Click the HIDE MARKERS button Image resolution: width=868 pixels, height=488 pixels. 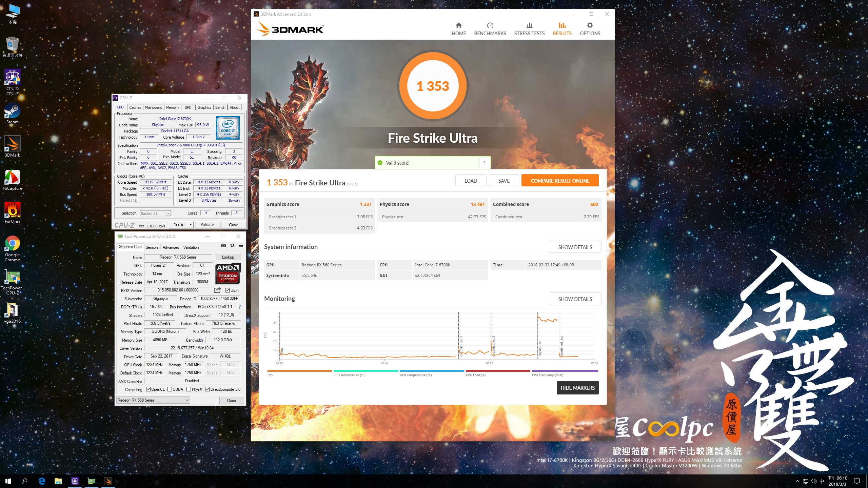click(577, 388)
